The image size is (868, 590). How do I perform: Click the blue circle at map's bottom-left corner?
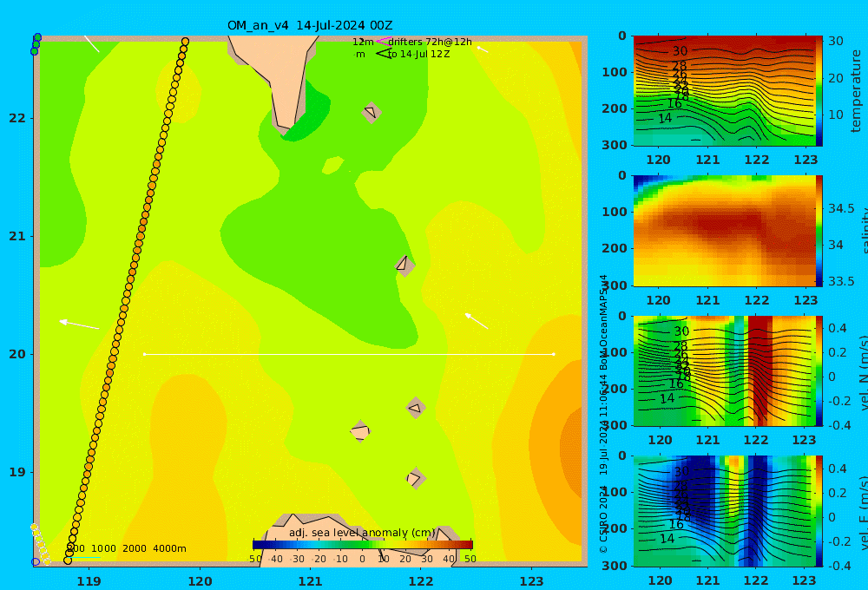(36, 561)
